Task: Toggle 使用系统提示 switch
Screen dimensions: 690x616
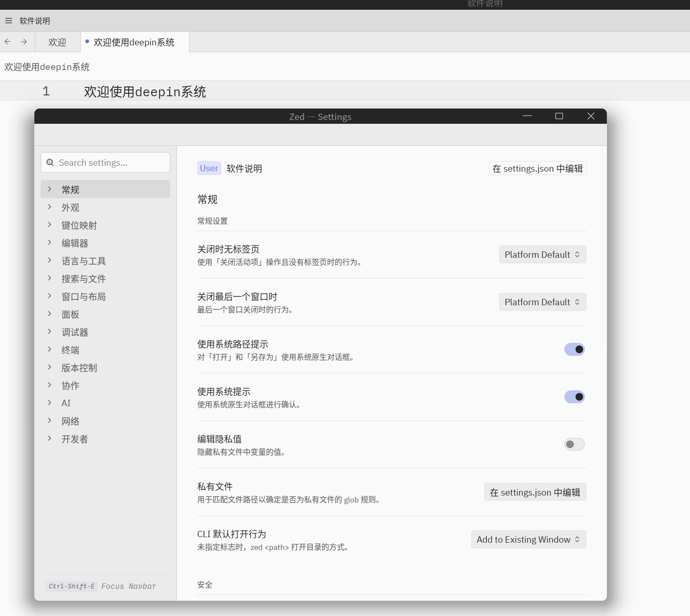Action: (x=574, y=397)
